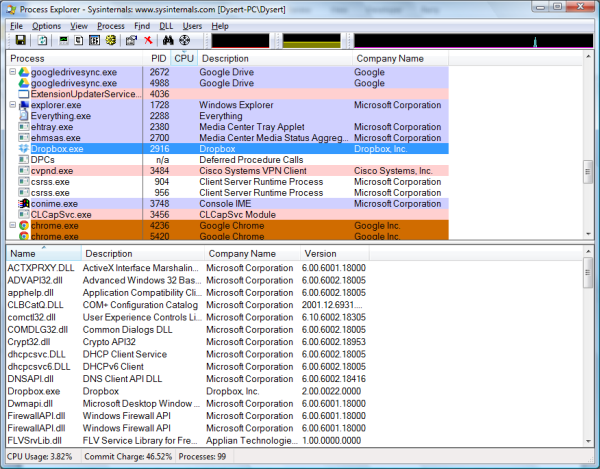Click icon of googledrivesync.exe PID 4988

point(24,83)
